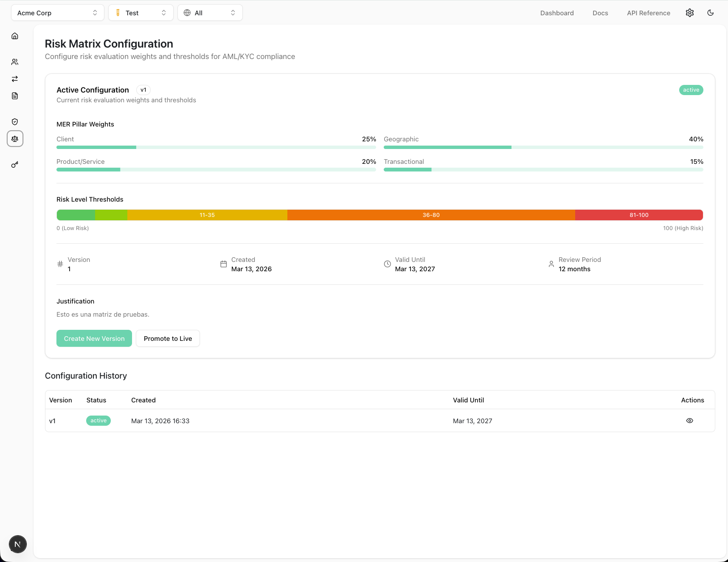The width and height of the screenshot is (728, 562).
Task: View v1 configuration via eye icon
Action: pos(690,421)
